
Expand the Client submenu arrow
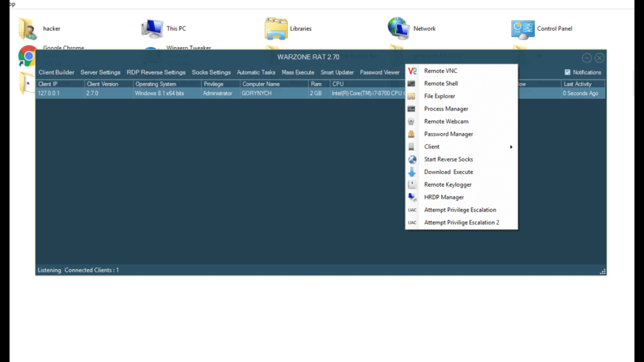[511, 147]
